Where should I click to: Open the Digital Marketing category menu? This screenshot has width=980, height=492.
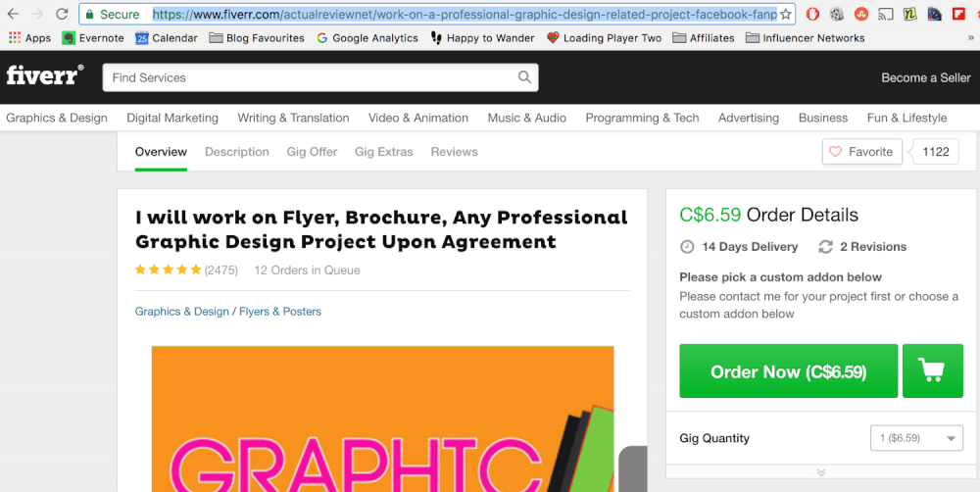[x=172, y=118]
